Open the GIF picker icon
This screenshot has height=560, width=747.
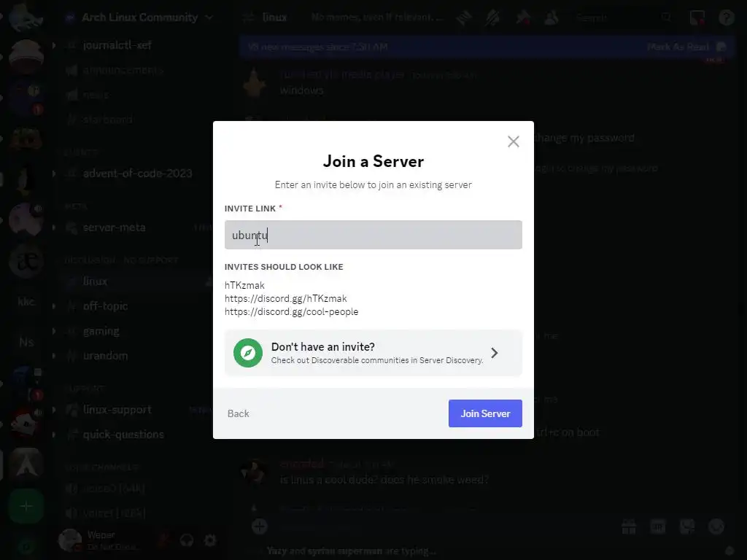(658, 526)
